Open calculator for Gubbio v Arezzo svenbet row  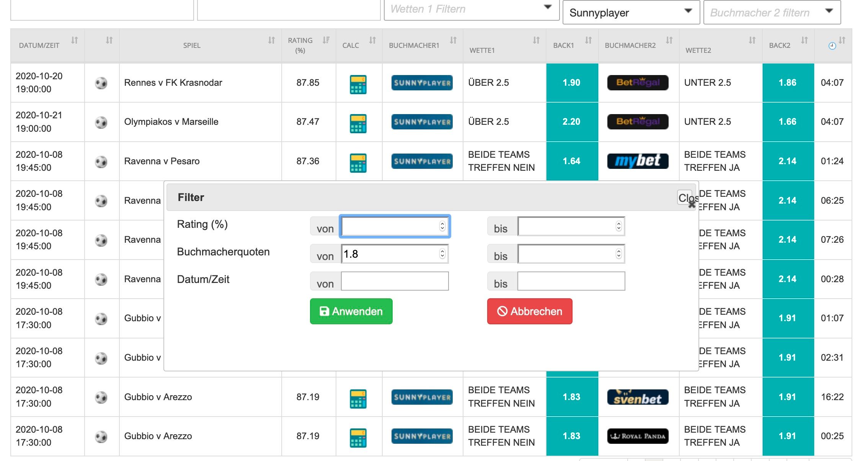click(x=358, y=399)
